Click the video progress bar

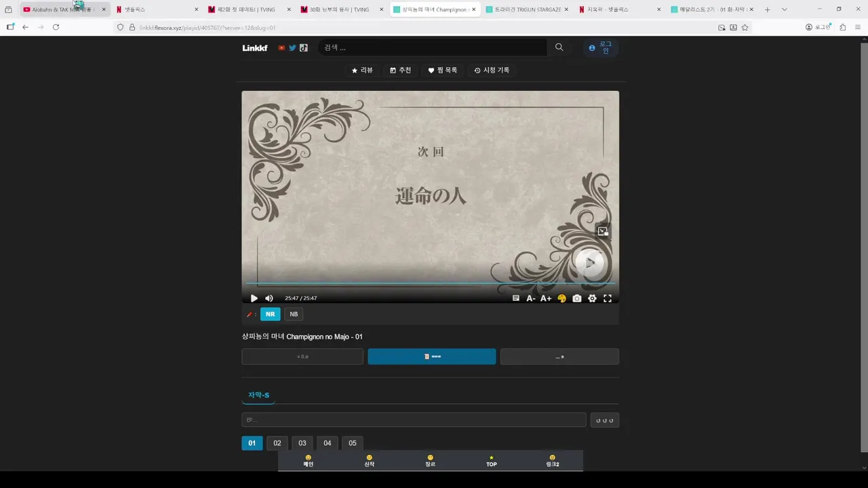coord(431,283)
